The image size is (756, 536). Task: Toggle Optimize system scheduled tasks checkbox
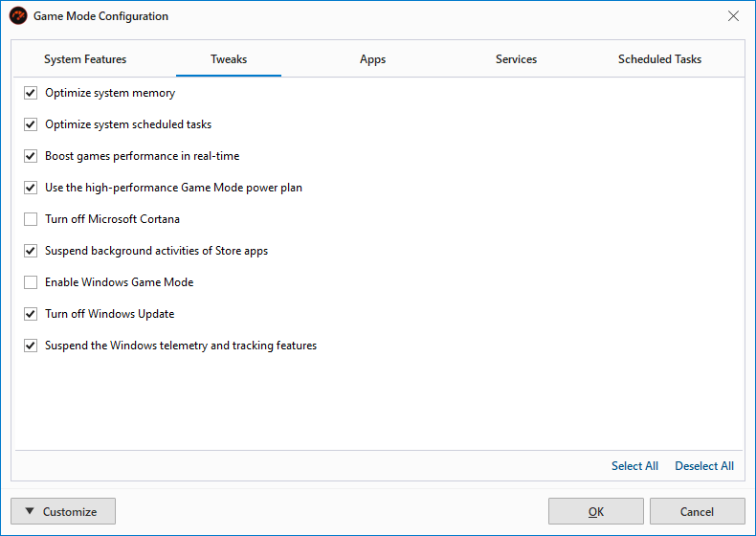(31, 124)
